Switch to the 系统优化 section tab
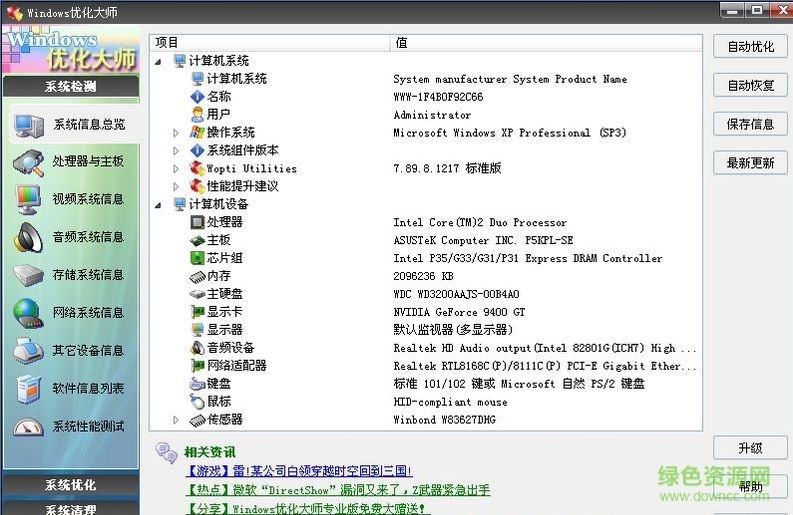 click(71, 485)
